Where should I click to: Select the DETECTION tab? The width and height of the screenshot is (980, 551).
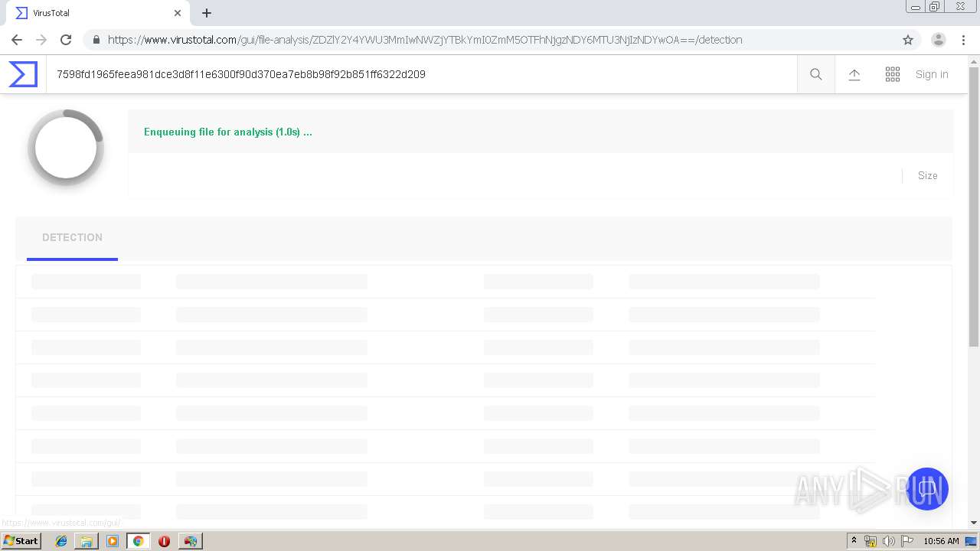point(72,237)
